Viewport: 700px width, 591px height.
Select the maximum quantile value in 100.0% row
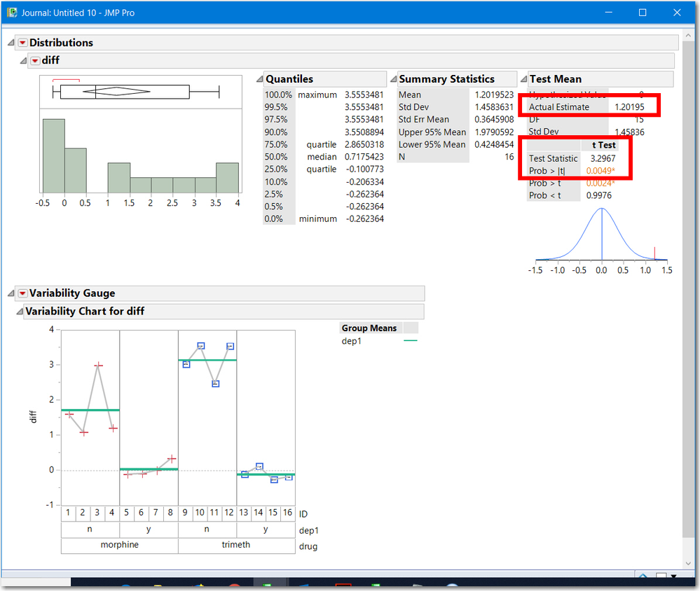coord(364,95)
